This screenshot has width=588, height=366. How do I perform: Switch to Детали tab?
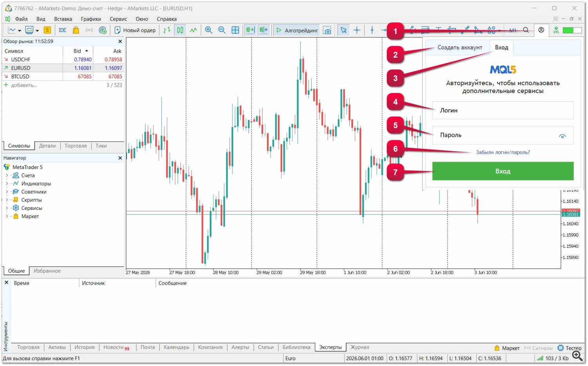(x=47, y=146)
